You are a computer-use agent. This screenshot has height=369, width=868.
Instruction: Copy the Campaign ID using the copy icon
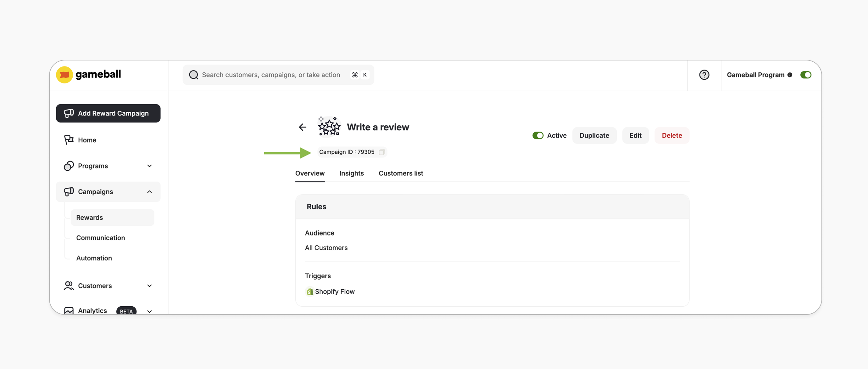tap(382, 152)
